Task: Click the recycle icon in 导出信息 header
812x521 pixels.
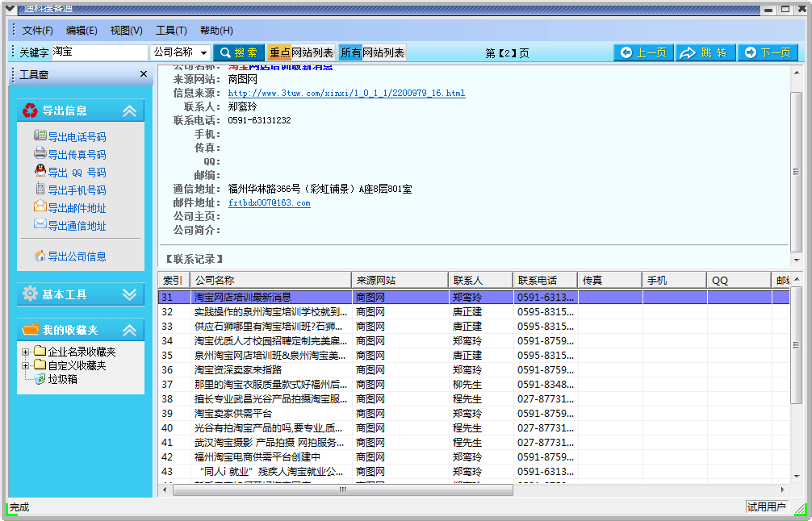Action: (30, 110)
